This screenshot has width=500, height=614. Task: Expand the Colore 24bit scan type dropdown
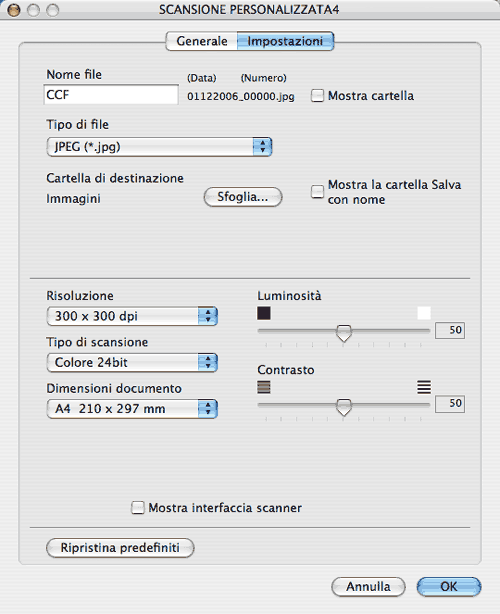132,363
